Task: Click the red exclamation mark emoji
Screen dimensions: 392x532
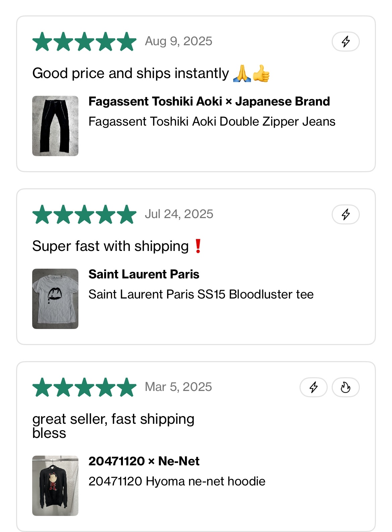Action: [x=198, y=246]
